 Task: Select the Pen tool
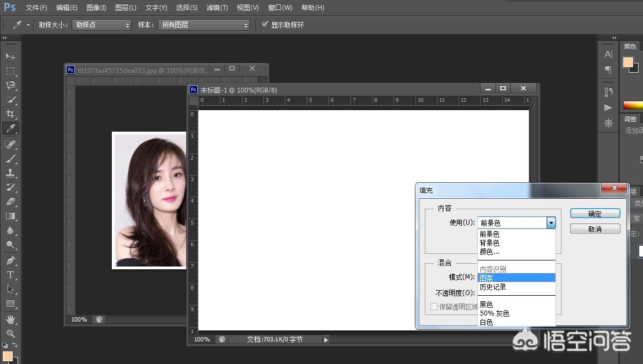pyautogui.click(x=11, y=260)
